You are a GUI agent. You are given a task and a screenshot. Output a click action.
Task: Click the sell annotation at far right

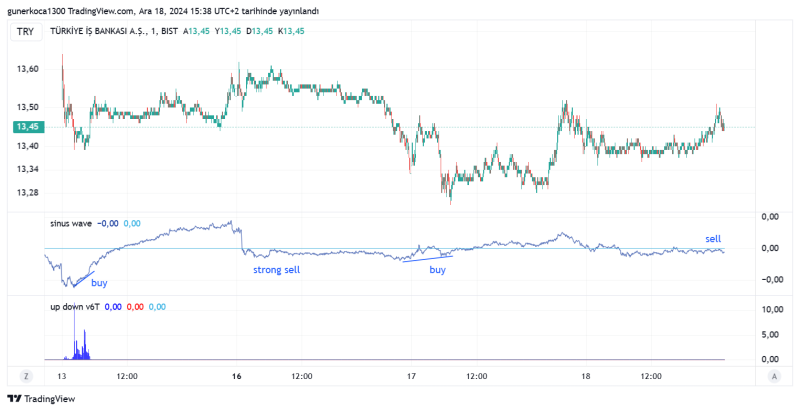click(713, 239)
